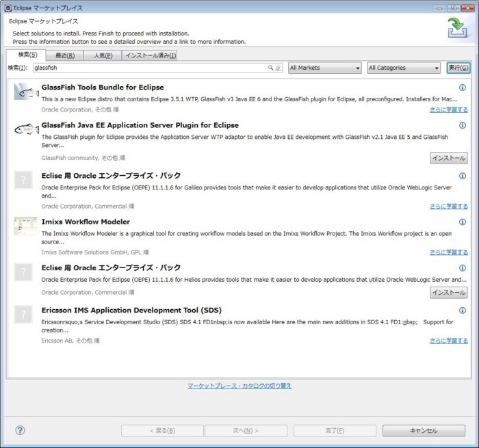Click the 実行(G) search button
Image resolution: width=479 pixels, height=448 pixels.
point(458,68)
